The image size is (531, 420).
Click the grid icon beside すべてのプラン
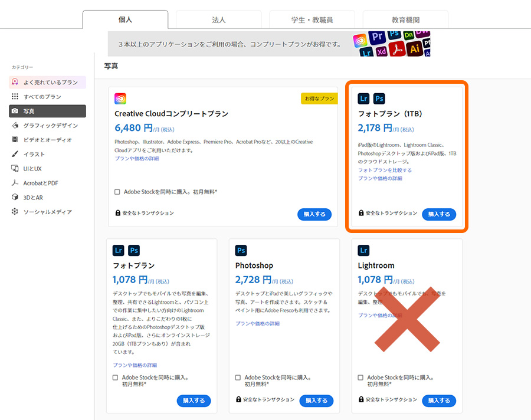coord(15,97)
